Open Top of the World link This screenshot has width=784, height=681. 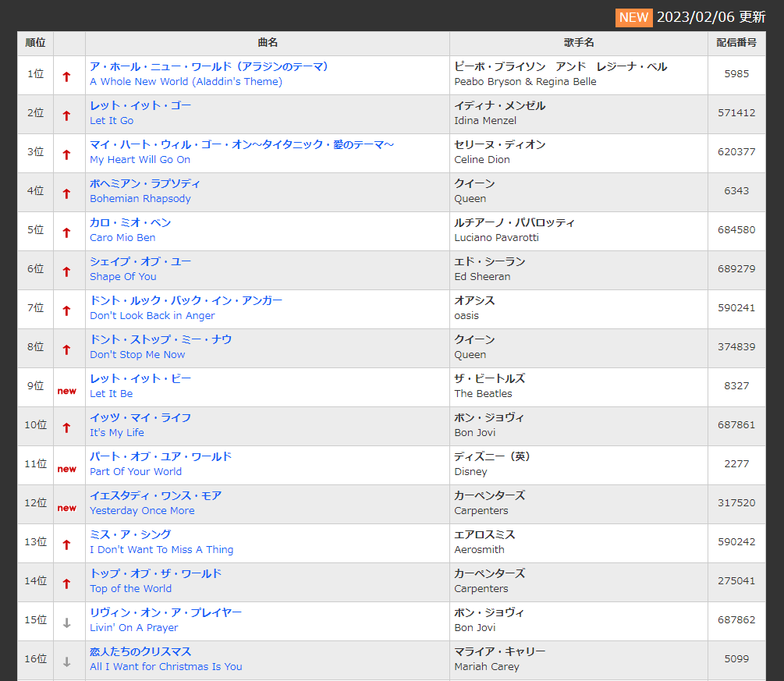coord(156,581)
